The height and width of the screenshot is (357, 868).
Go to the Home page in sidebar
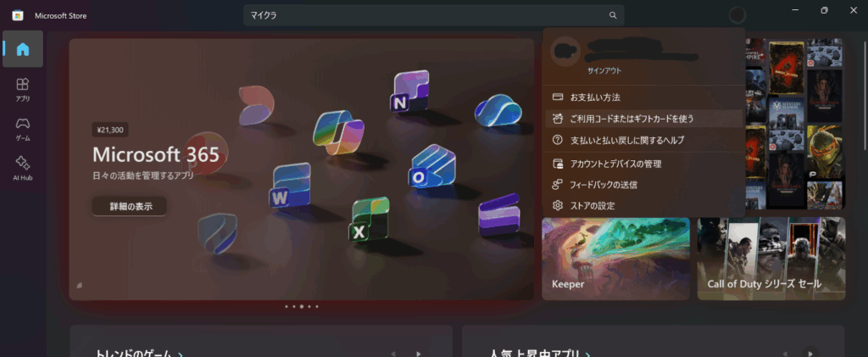pyautogui.click(x=23, y=49)
